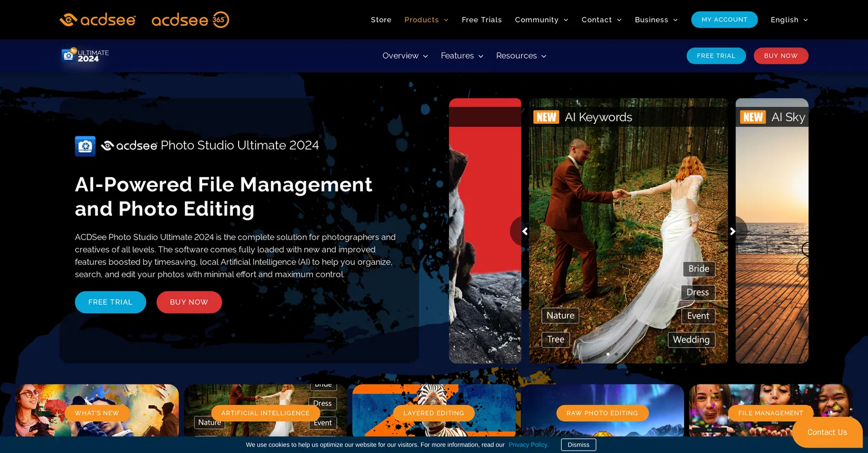The height and width of the screenshot is (453, 868).
Task: Click the Photo Studio camera app icon
Action: click(x=85, y=146)
